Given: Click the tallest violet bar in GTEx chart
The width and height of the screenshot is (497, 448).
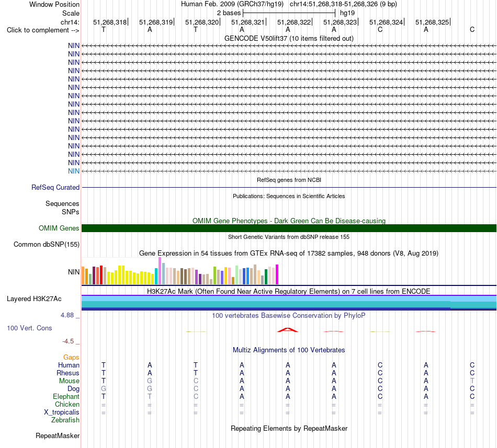Looking at the screenshot, I should tap(160, 271).
